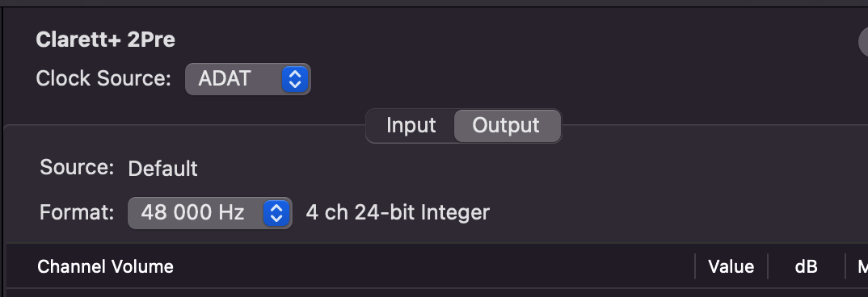Screen dimensions: 868x297
Task: Switch to the Input tab
Action: (x=411, y=126)
